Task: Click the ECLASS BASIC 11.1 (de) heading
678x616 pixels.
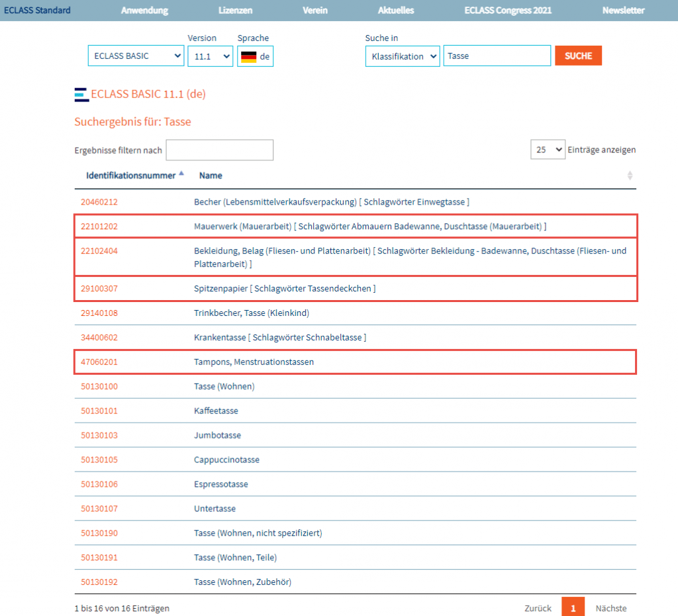Action: [x=148, y=94]
